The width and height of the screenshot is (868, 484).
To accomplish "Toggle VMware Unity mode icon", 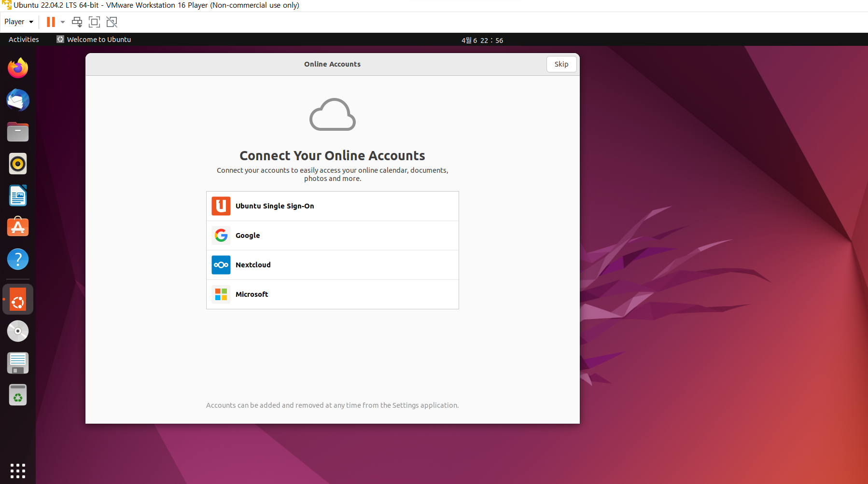I will (112, 22).
